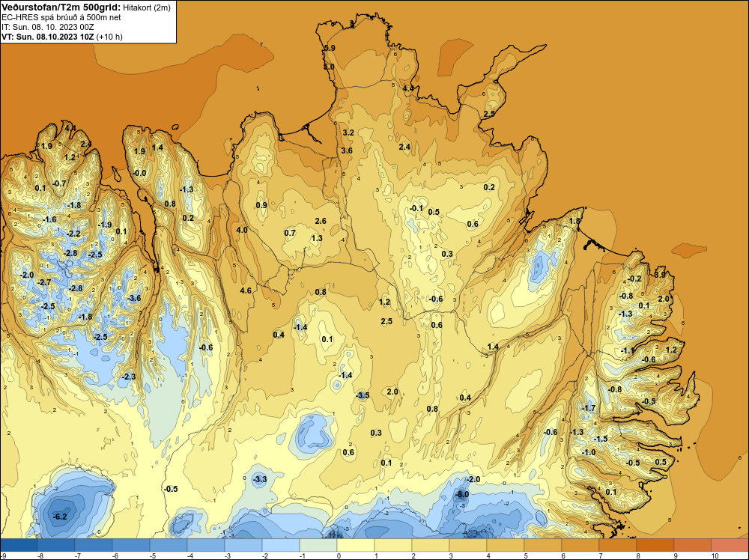Viewport: 749px width, 560px height.
Task: Click the legend color segment between 7 and 8
Action: coord(618,545)
